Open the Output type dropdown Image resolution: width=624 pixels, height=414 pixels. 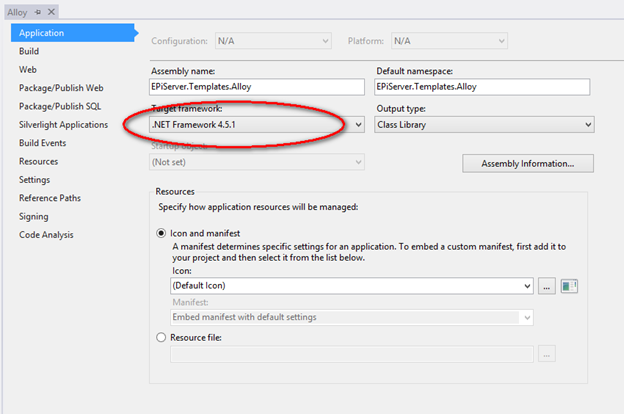pyautogui.click(x=587, y=125)
